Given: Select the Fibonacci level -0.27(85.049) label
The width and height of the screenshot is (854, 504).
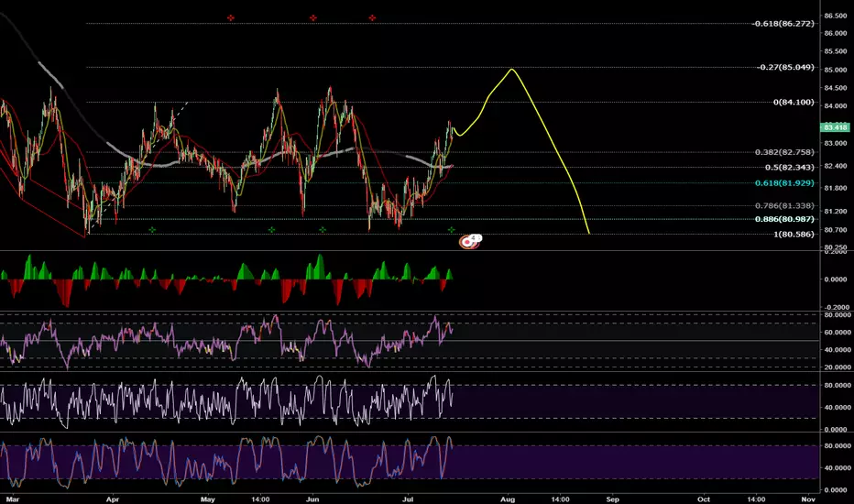Looking at the screenshot, I should 786,67.
